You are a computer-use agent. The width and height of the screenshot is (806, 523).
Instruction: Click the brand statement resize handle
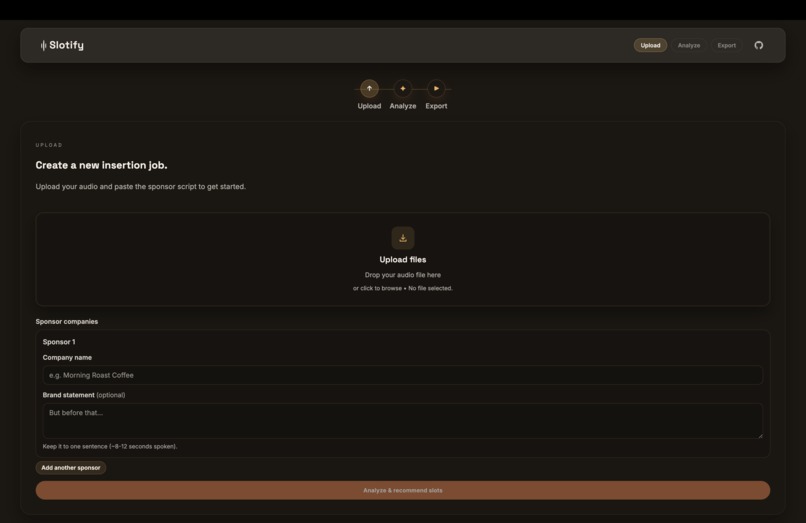coord(760,436)
